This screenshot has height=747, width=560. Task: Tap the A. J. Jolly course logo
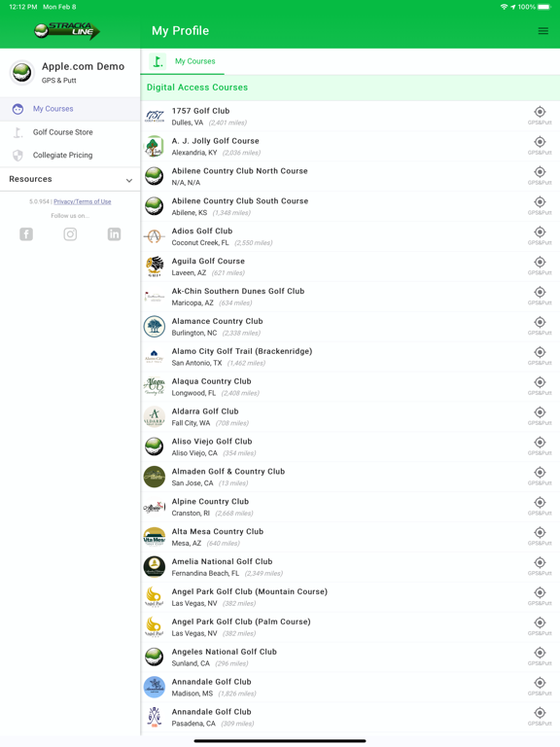[x=155, y=146]
